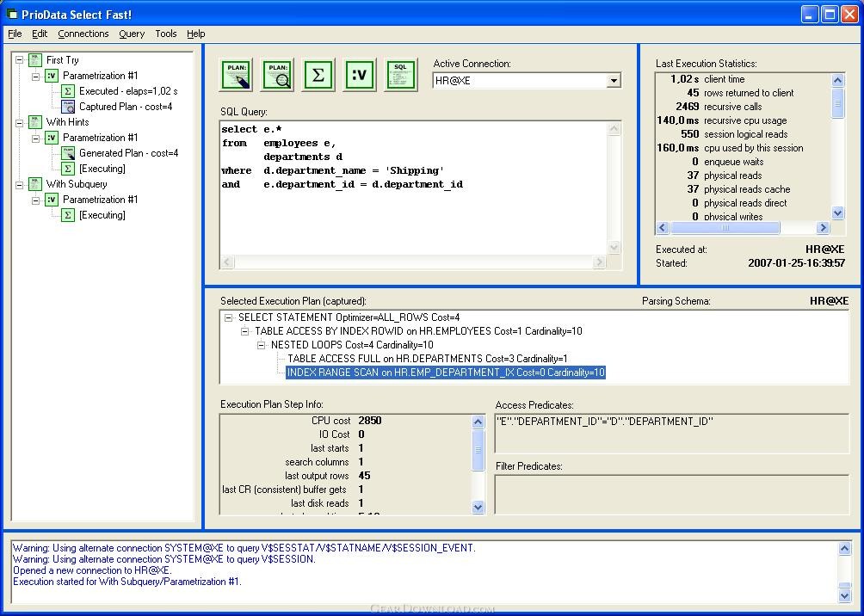864x616 pixels.
Task: Click inside the SQL Query editor
Action: pos(413,188)
